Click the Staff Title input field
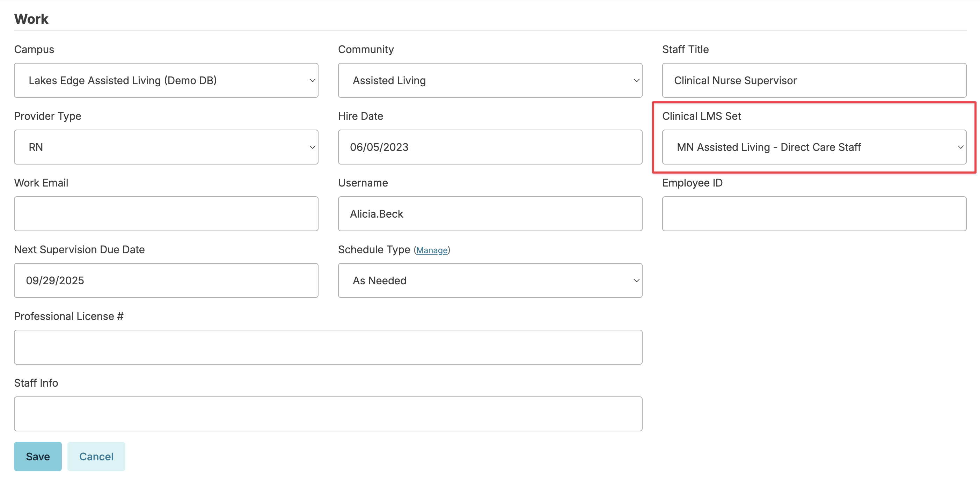Screen dimensions: 980x482 [814, 80]
